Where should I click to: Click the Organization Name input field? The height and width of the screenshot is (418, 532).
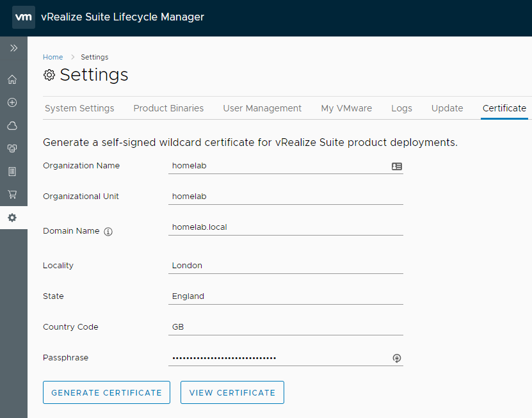click(286, 166)
